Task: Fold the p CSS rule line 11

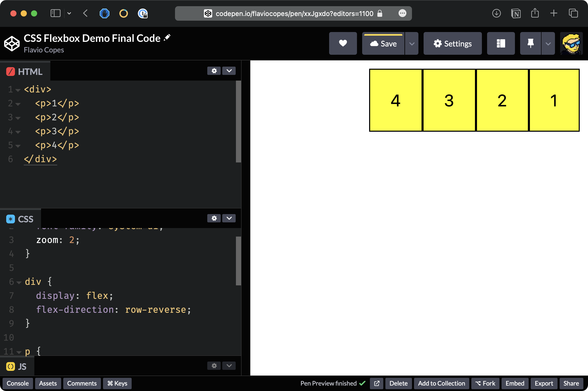Action: [19, 352]
